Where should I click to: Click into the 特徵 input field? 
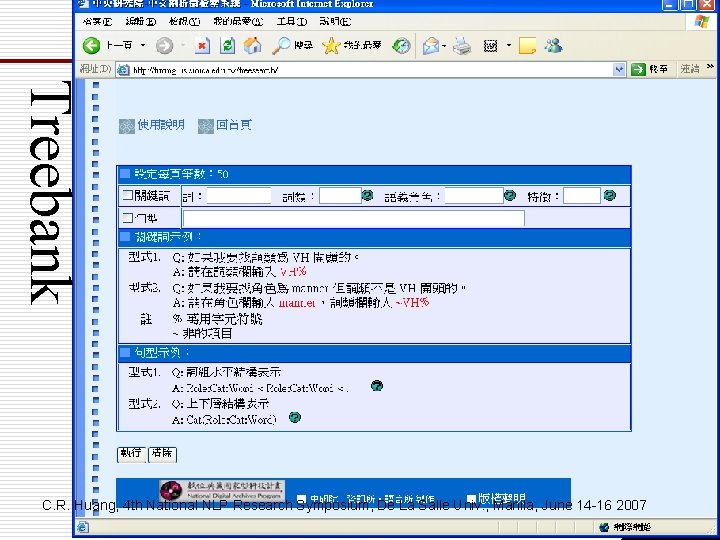582,196
